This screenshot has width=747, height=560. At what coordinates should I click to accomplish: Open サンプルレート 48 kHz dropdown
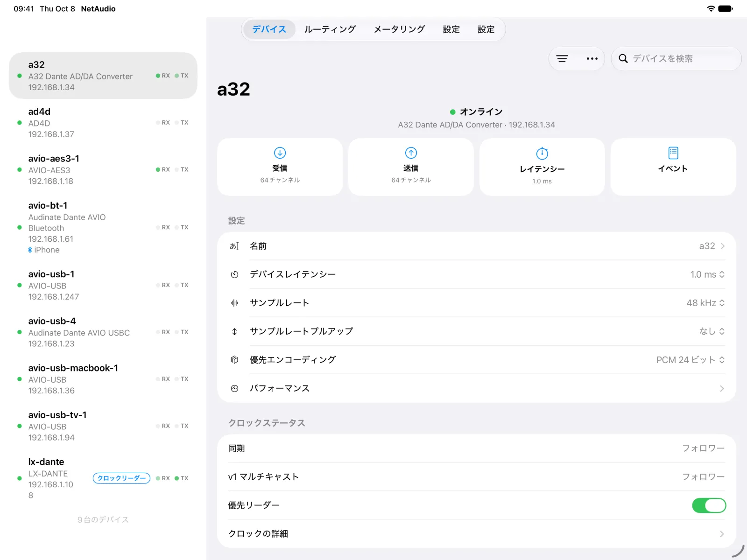click(705, 303)
